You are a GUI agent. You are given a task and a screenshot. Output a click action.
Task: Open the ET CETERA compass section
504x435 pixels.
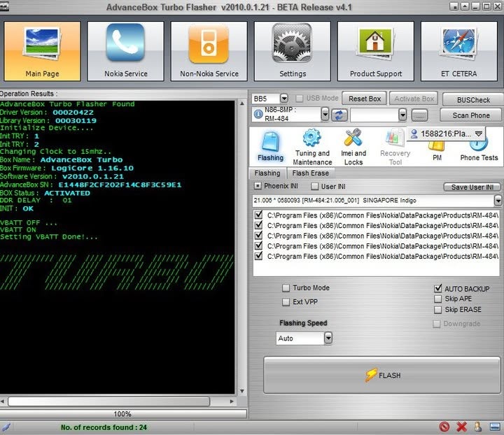click(x=459, y=51)
